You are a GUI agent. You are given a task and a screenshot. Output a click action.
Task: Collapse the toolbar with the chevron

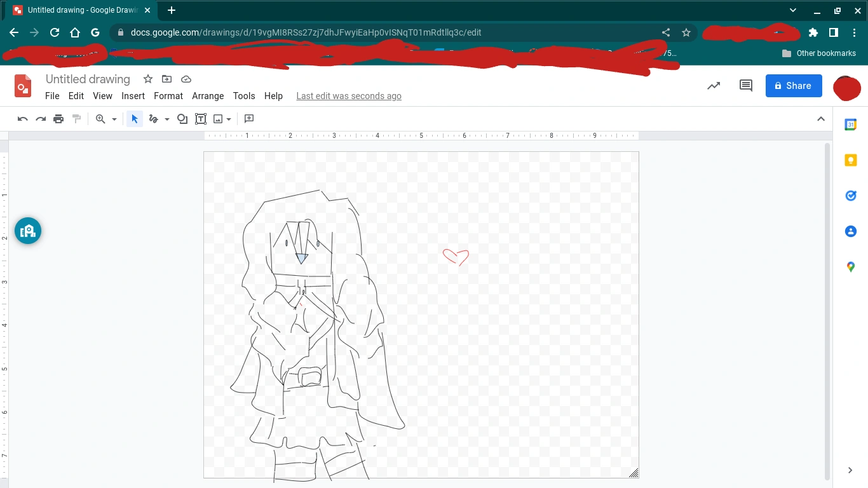click(x=821, y=119)
